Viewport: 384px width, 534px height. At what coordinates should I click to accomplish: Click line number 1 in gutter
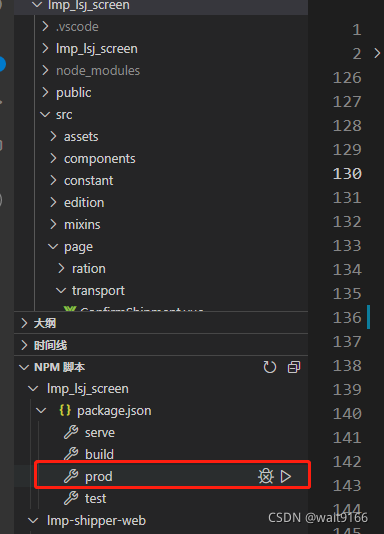coord(357,30)
